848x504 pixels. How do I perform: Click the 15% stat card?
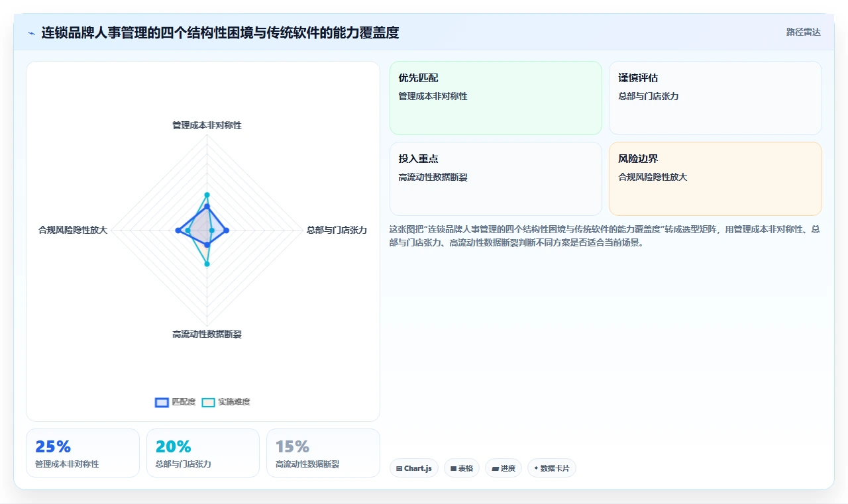pos(323,453)
